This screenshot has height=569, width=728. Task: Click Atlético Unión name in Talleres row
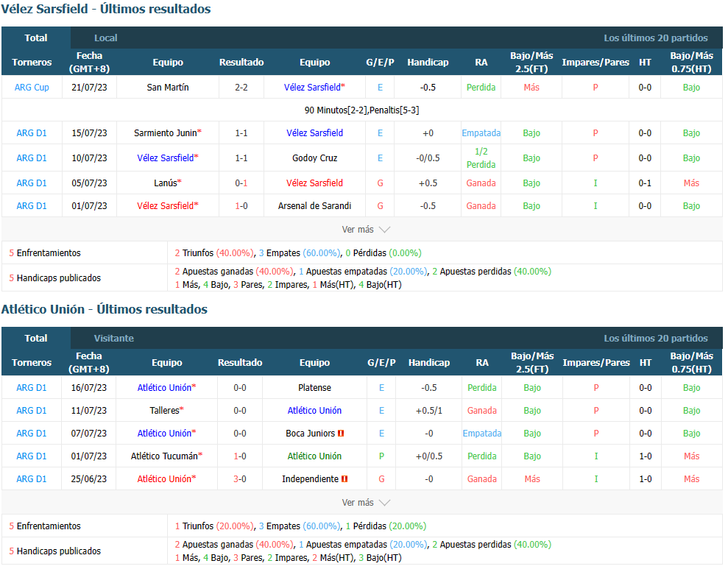(314, 411)
